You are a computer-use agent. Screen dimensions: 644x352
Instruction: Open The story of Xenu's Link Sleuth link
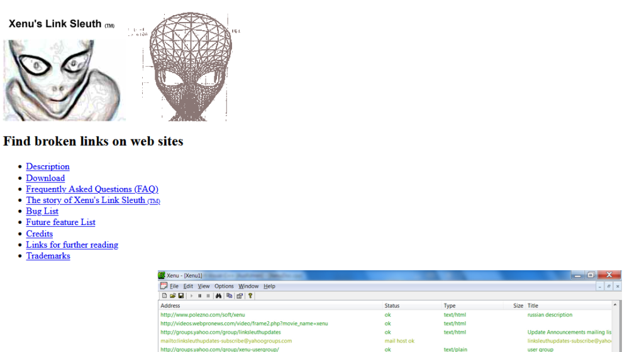coord(93,201)
